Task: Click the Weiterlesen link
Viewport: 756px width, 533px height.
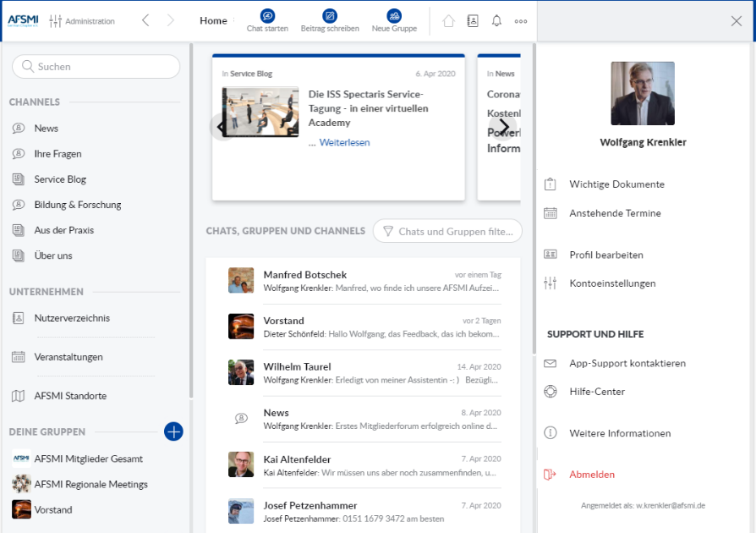Action: (344, 142)
